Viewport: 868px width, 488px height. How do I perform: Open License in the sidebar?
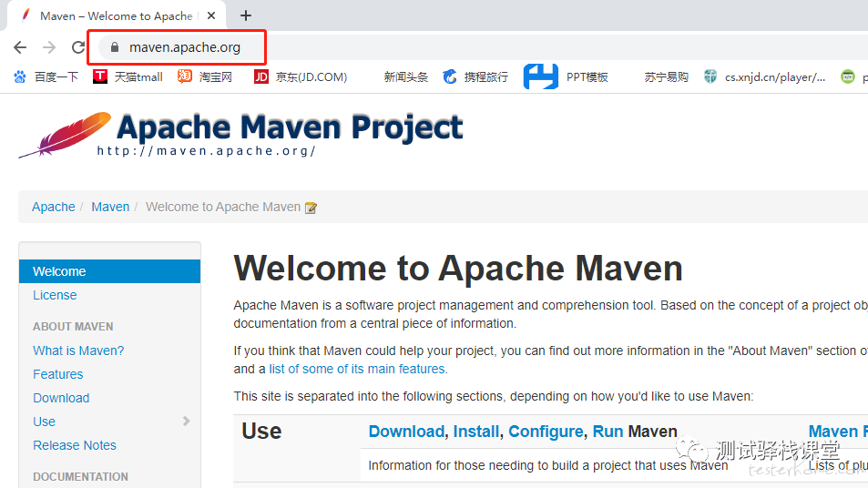pos(55,296)
